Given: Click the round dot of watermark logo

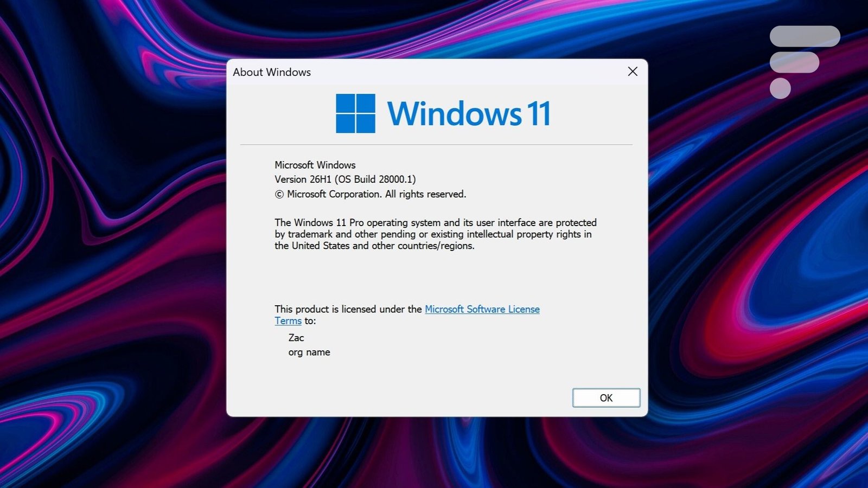Looking at the screenshot, I should coord(780,88).
